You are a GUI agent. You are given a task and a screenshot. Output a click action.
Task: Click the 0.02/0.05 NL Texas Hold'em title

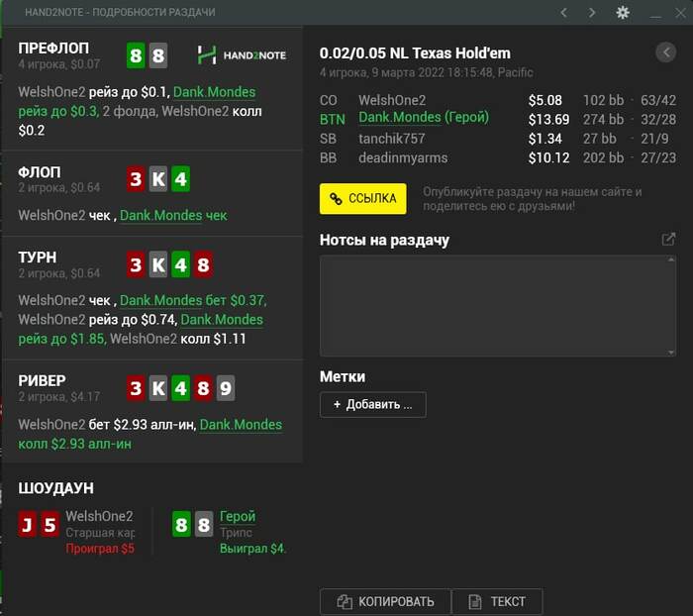(x=415, y=53)
